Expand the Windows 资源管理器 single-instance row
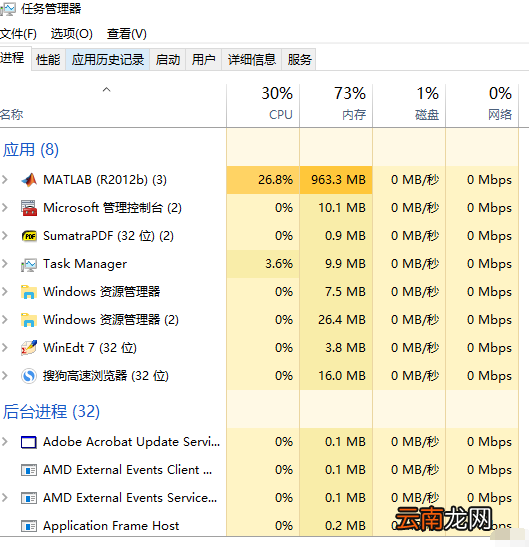The height and width of the screenshot is (547, 529). coord(5,291)
